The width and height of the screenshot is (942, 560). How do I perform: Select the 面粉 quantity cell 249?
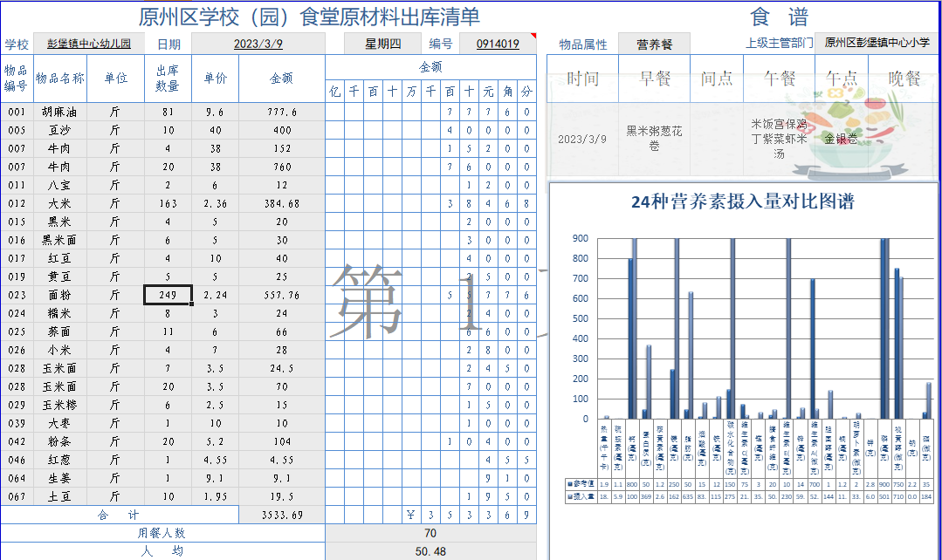click(x=168, y=295)
